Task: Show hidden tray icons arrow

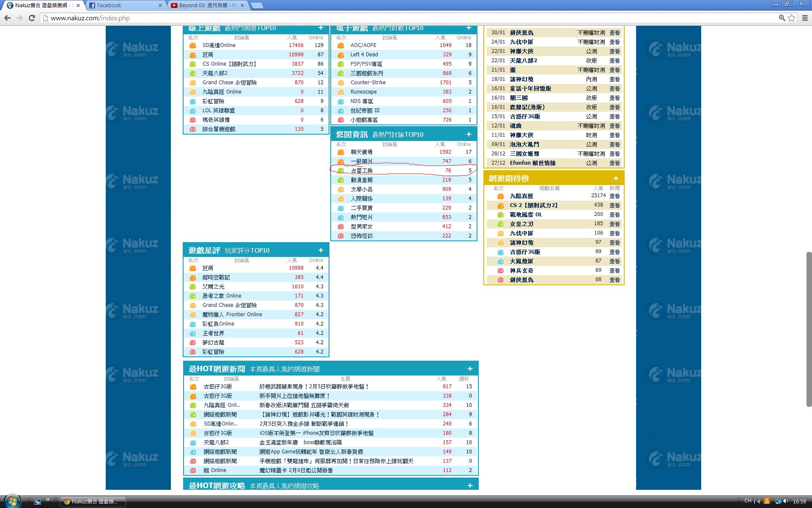Action: point(759,501)
